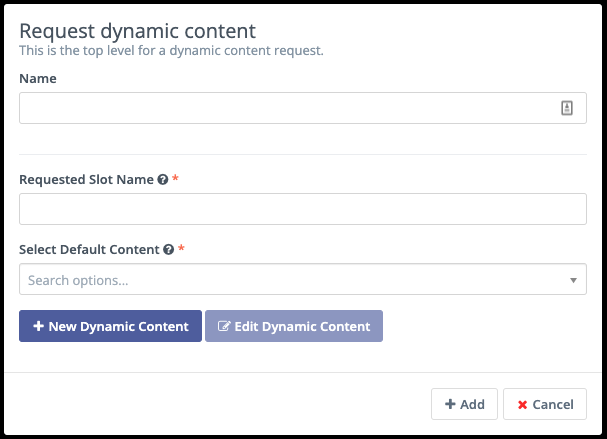The image size is (607, 439).
Task: Click the top level description subtitle text
Action: point(171,51)
